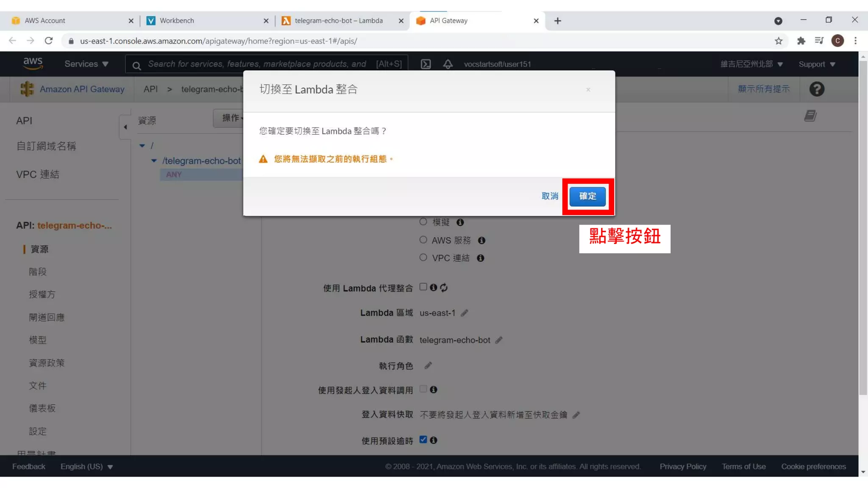Select the AWS 服務 radio button

point(423,240)
